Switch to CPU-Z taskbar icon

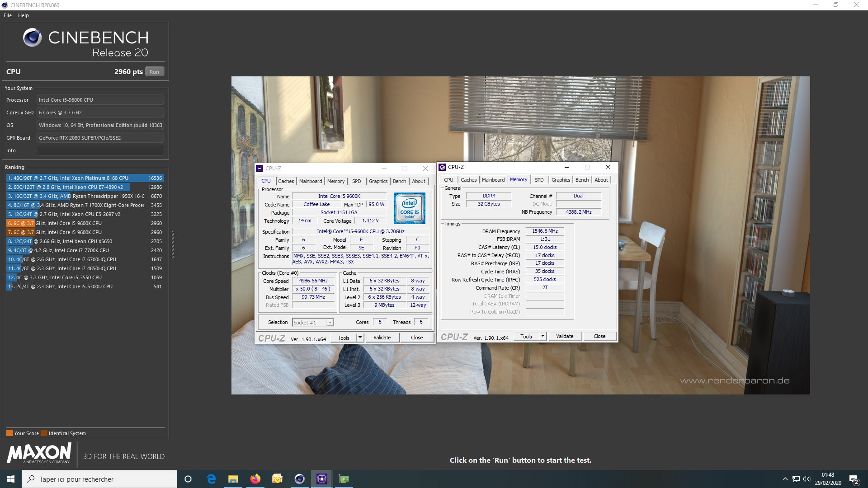321,479
